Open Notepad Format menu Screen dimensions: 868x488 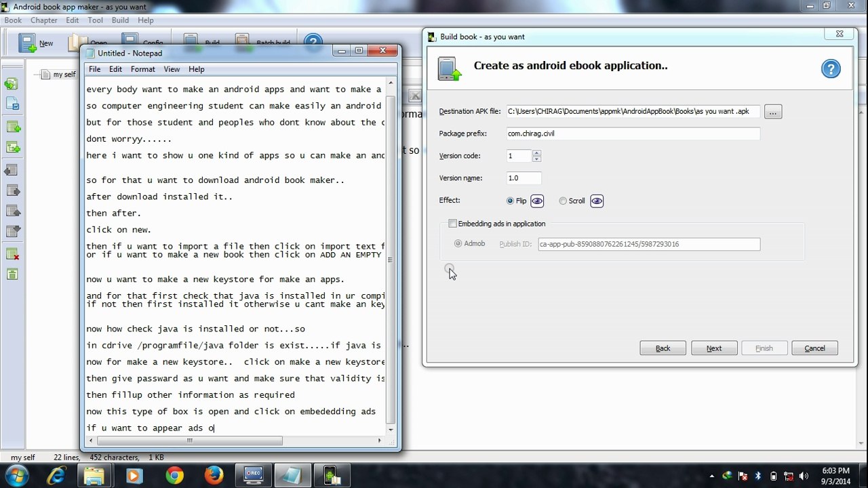coord(142,69)
